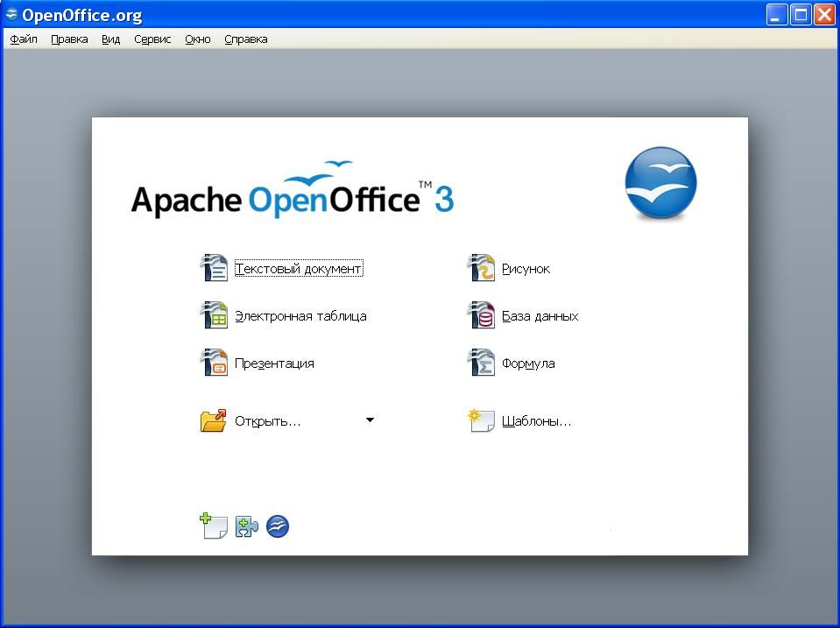Expand the recent documents arrow beside Открыть
The height and width of the screenshot is (628, 840).
tap(370, 420)
